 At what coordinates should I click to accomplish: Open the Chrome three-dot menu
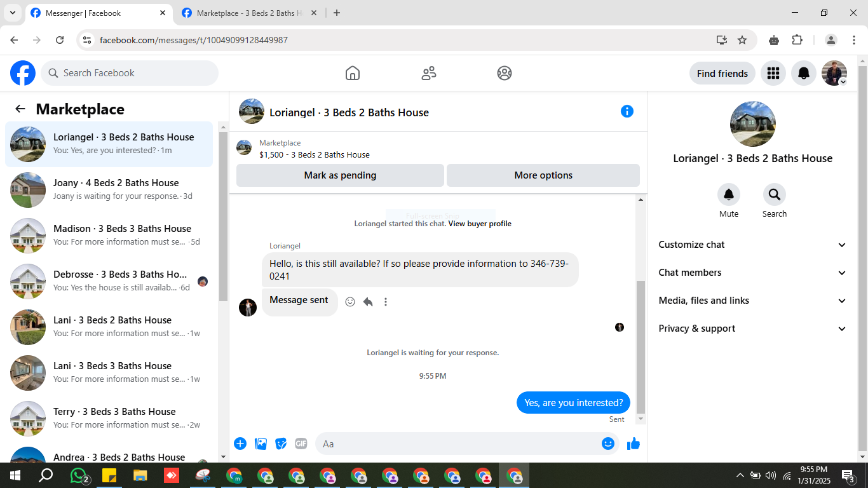(x=854, y=40)
